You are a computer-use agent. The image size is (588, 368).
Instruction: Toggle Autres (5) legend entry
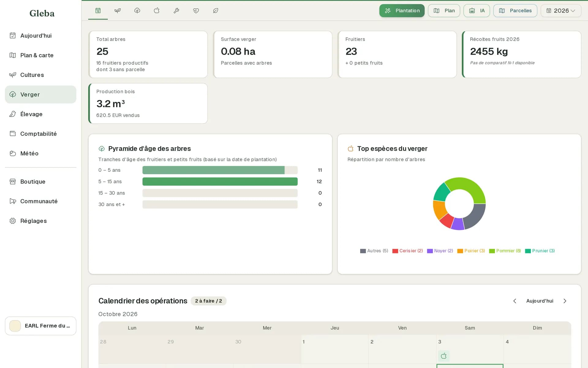pyautogui.click(x=374, y=251)
